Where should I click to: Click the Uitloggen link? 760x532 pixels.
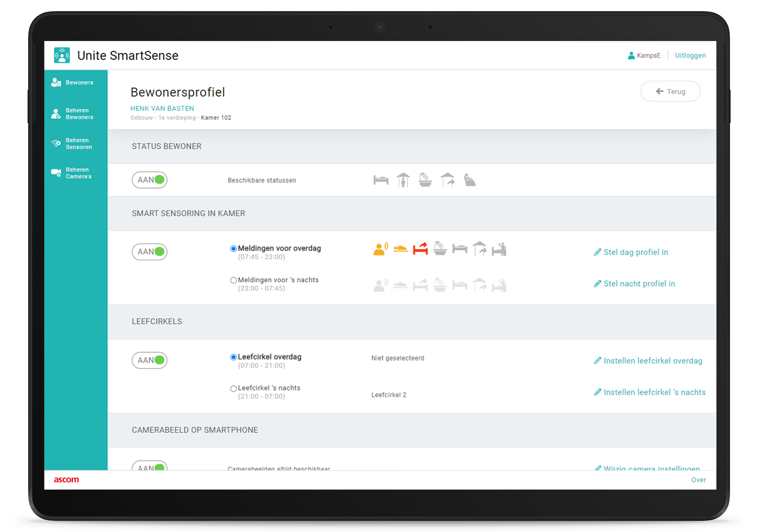[x=690, y=55]
